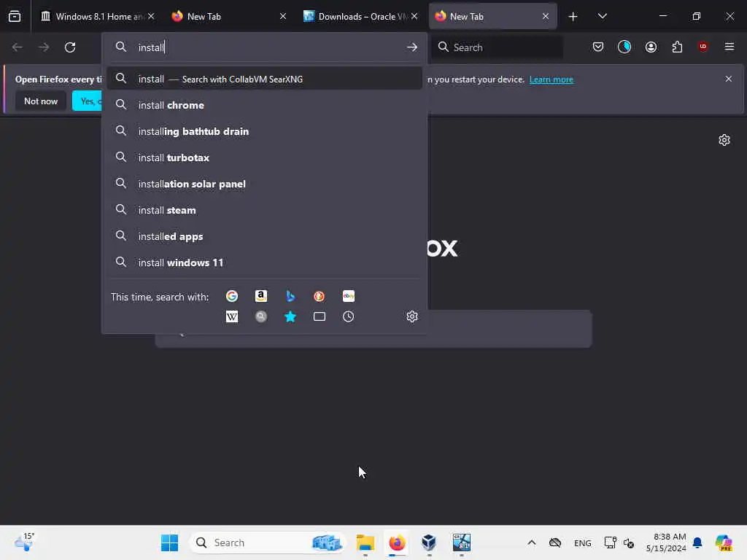
Task: Open the Firefox hamburger menu
Action: pos(729,47)
